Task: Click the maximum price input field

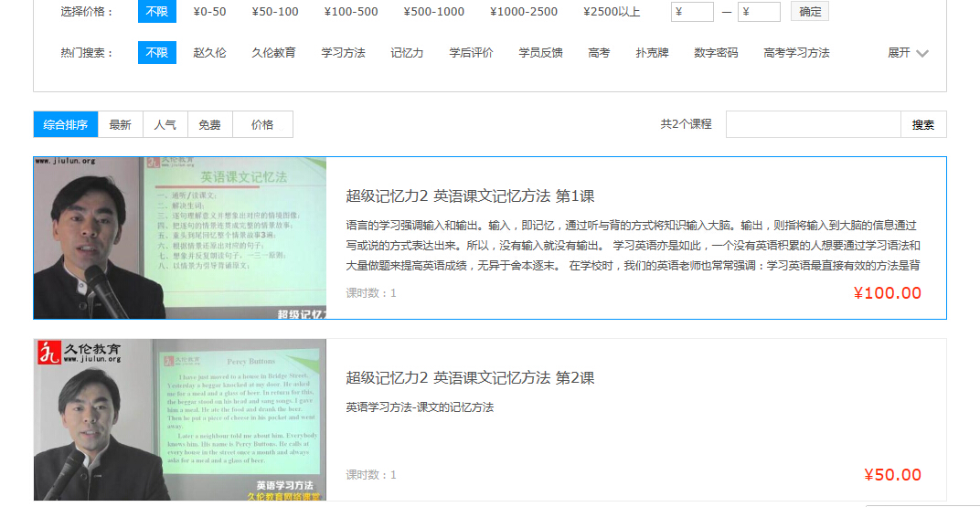Action: [x=759, y=12]
